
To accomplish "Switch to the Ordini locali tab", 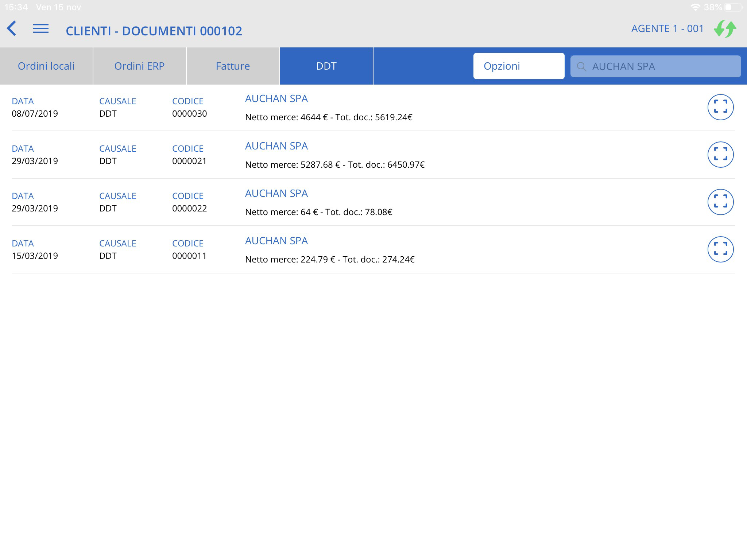I will 46,66.
